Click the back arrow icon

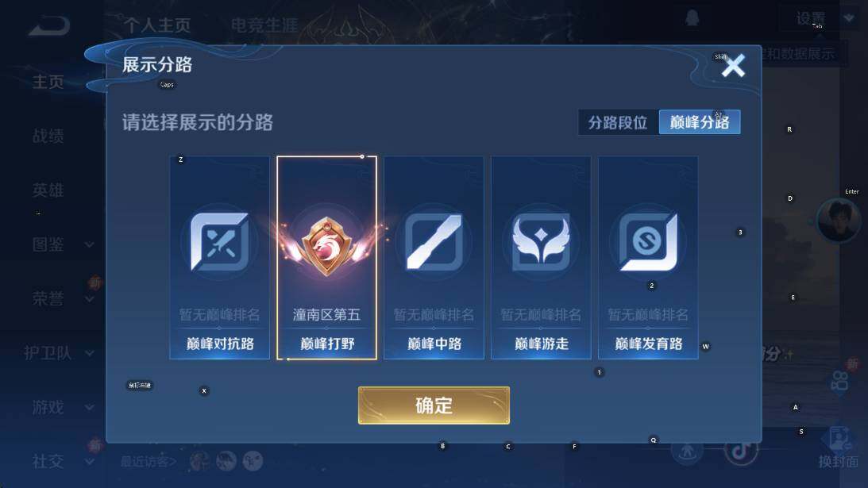[x=49, y=25]
